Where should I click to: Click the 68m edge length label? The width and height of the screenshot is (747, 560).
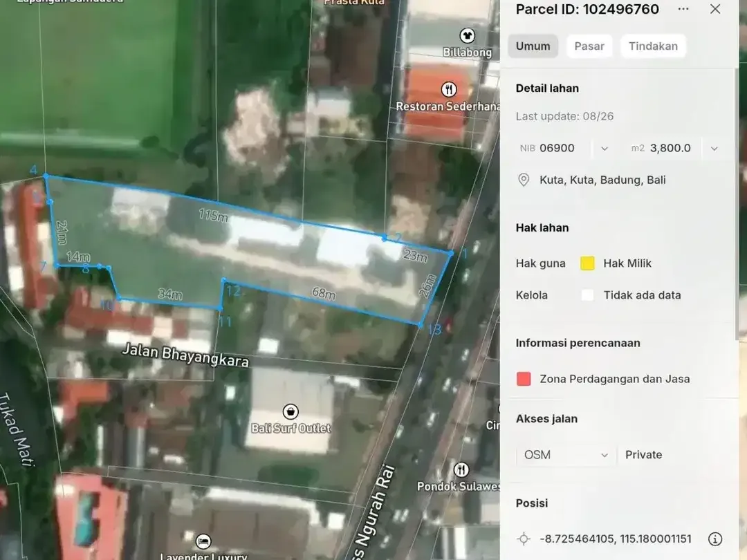[324, 293]
